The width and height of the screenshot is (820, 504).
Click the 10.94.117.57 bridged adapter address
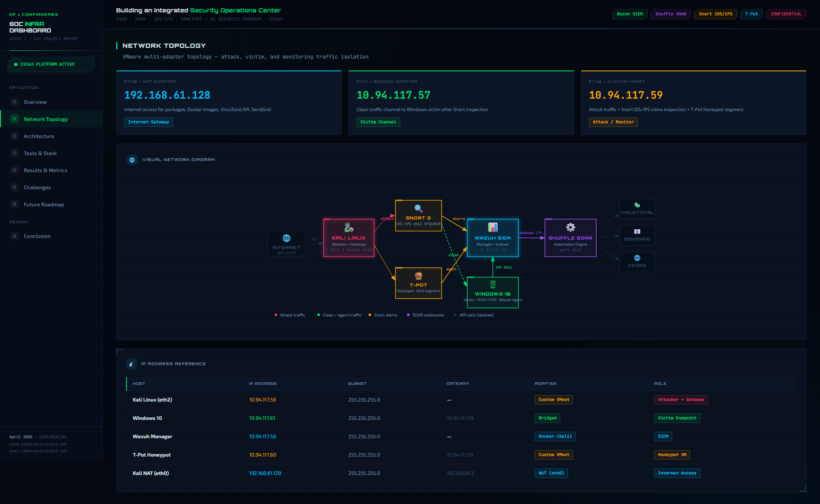[393, 95]
